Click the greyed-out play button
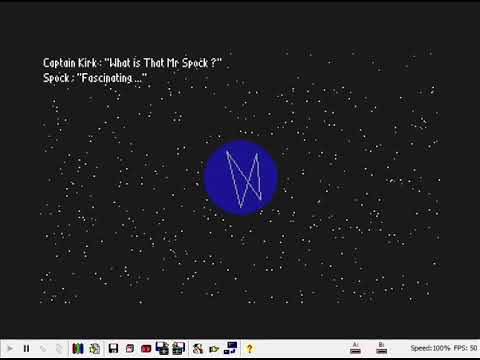Viewport: 480px width, 360px height. coord(10,349)
